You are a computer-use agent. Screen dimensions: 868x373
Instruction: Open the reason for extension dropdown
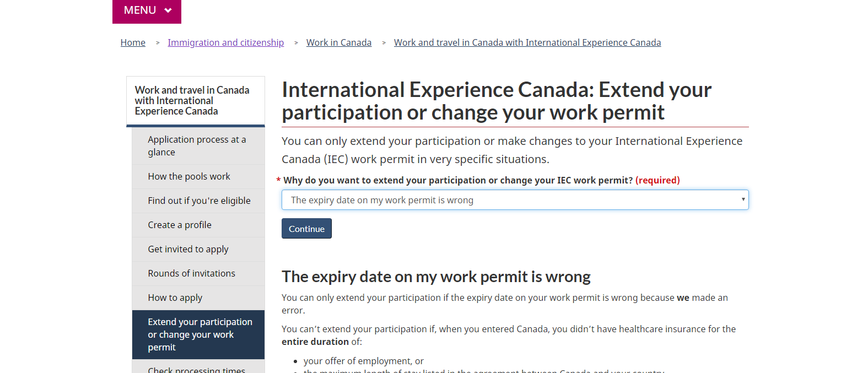pyautogui.click(x=515, y=200)
